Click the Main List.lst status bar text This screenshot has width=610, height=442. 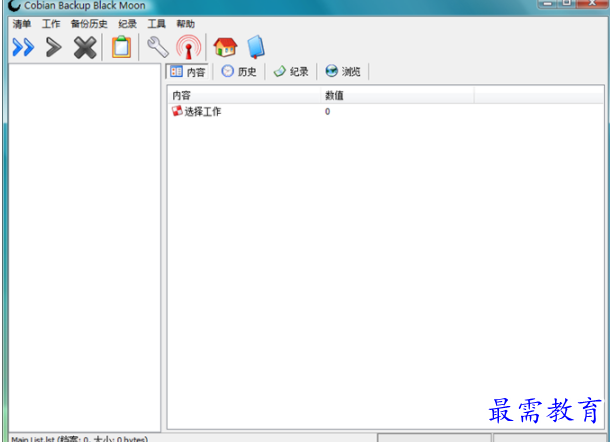[x=79, y=439]
